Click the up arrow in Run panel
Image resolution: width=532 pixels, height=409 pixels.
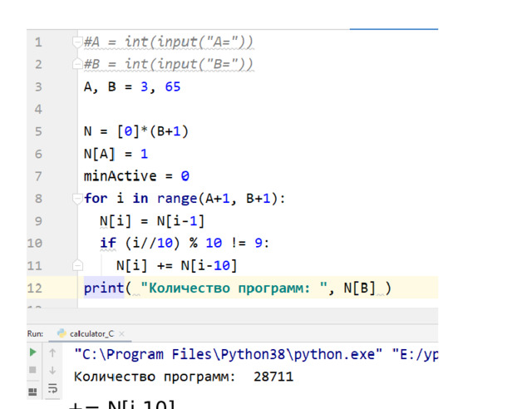coord(52,353)
